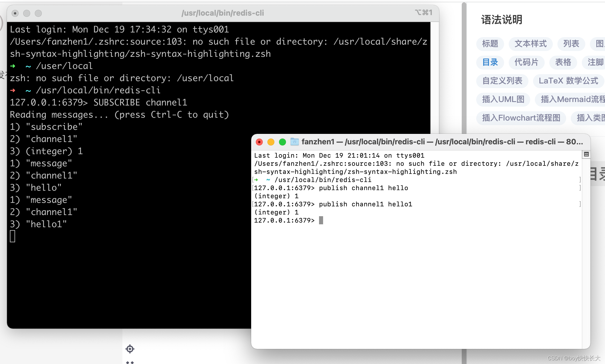The width and height of the screenshot is (605, 364).
Task: Select the 文本样式 syntax tag
Action: coord(530,44)
